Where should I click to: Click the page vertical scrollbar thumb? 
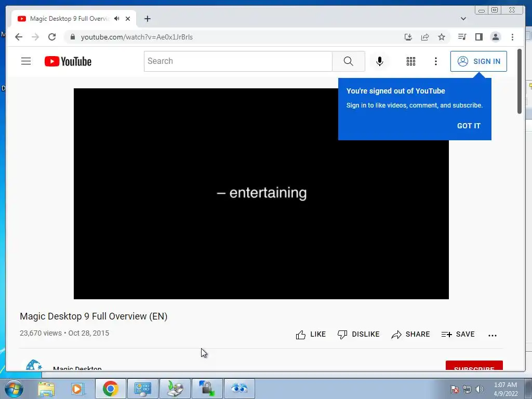(519, 82)
